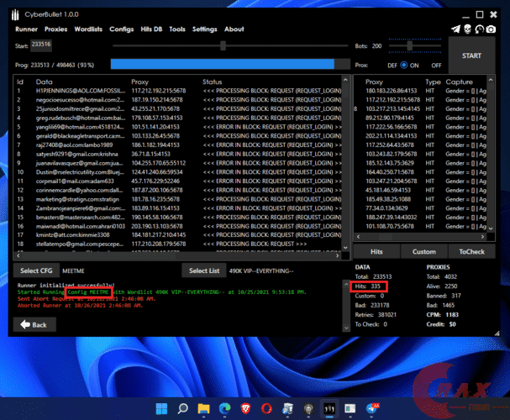Open the Configs menu
510x420 pixels.
coord(121,29)
